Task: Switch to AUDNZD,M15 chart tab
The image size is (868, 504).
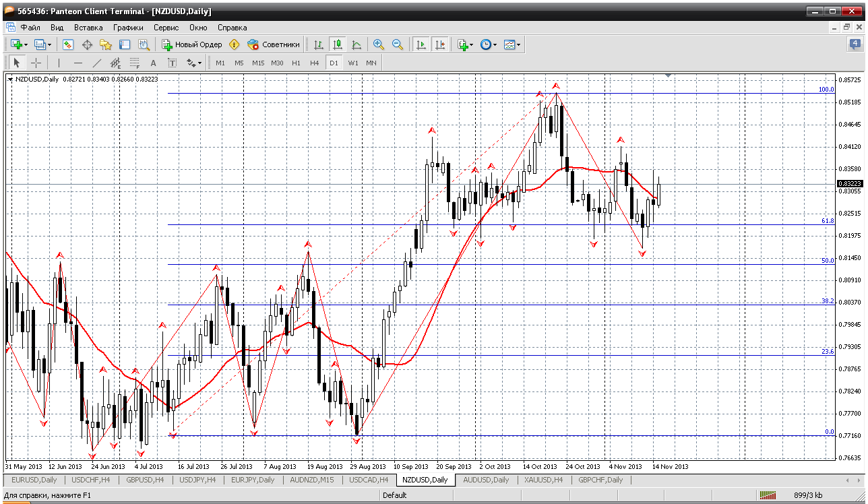Action: pyautogui.click(x=311, y=480)
